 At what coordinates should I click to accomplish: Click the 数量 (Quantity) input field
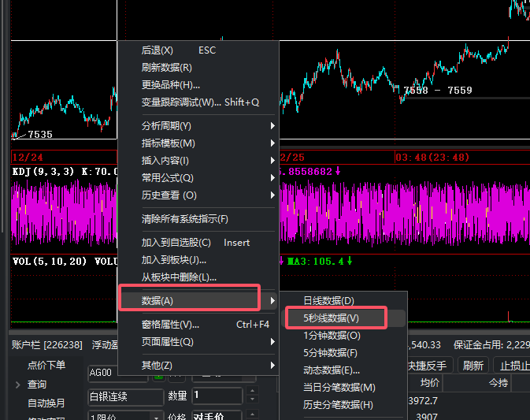(x=217, y=396)
